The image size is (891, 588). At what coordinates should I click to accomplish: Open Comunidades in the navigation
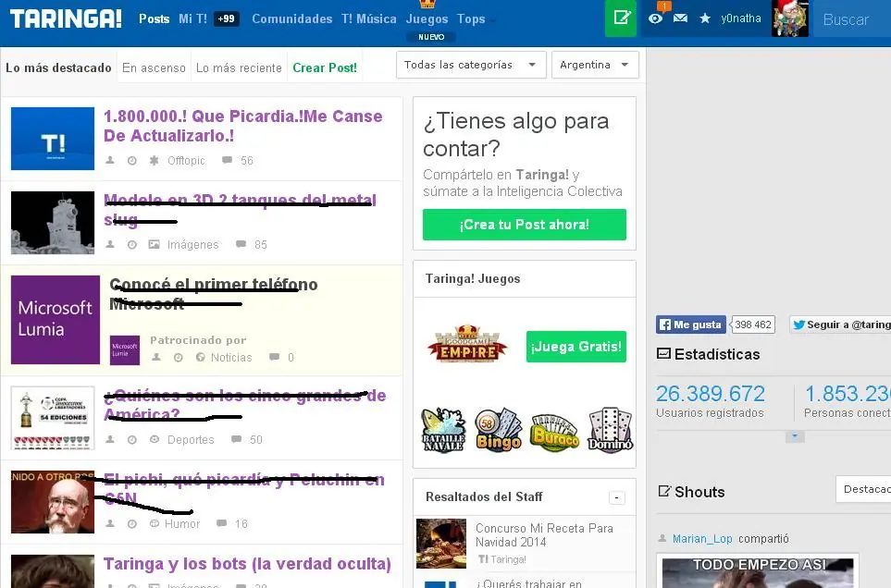pyautogui.click(x=292, y=18)
